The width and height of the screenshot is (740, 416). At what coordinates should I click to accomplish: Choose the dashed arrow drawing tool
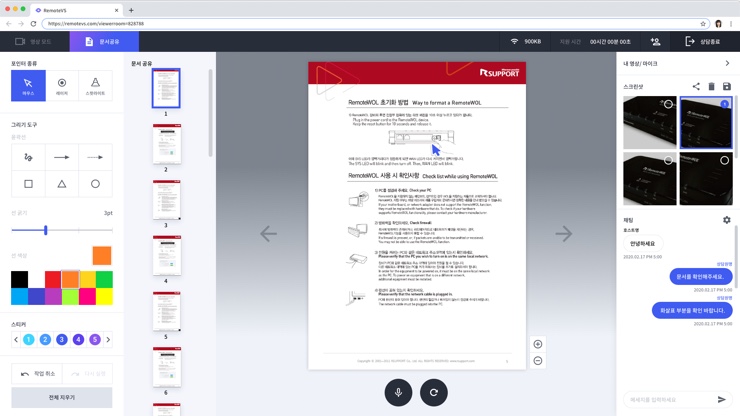[x=95, y=157]
